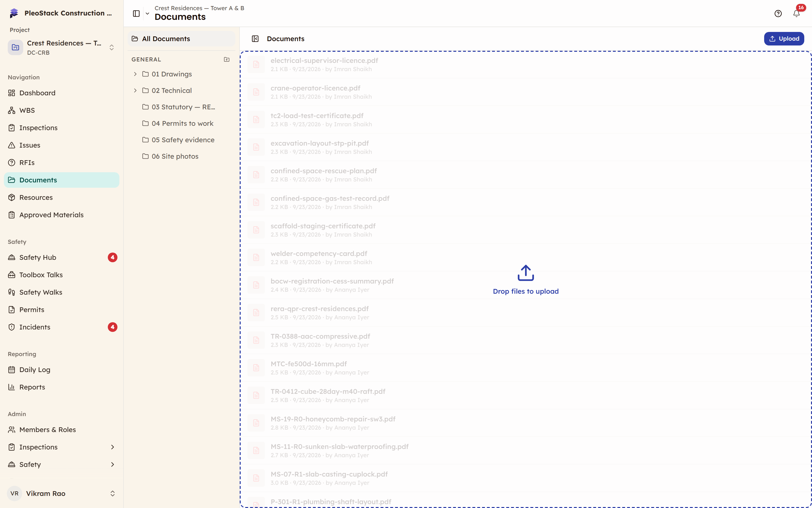Navigate to RFIs
The width and height of the screenshot is (812, 508).
point(62,163)
